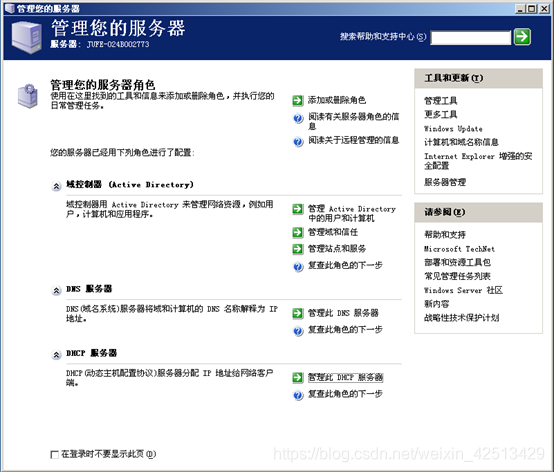Open Internet Explorer 增强的安全配置 link
This screenshot has width=554, height=472.
(478, 161)
